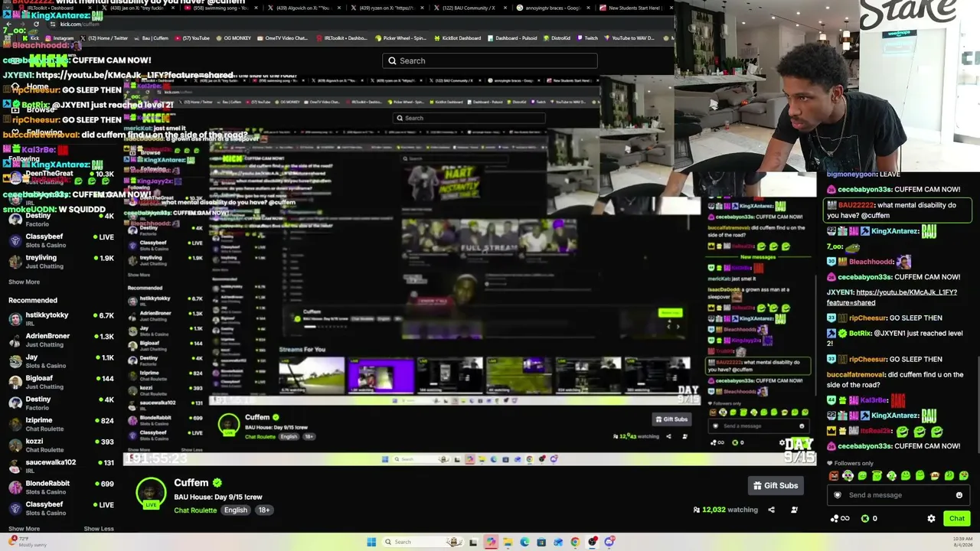
Task: Open the OmeTV Video Chat bookmark
Action: click(283, 37)
